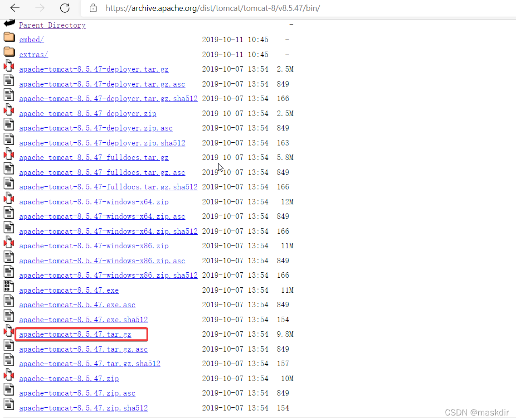Click the file icon beside deployer.tar.gz.sha512
This screenshot has width=516, height=420.
point(9,95)
